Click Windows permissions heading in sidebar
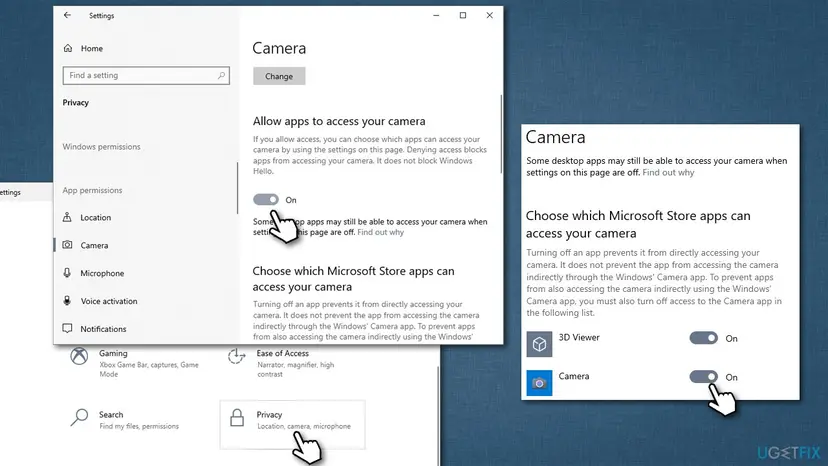 point(101,146)
